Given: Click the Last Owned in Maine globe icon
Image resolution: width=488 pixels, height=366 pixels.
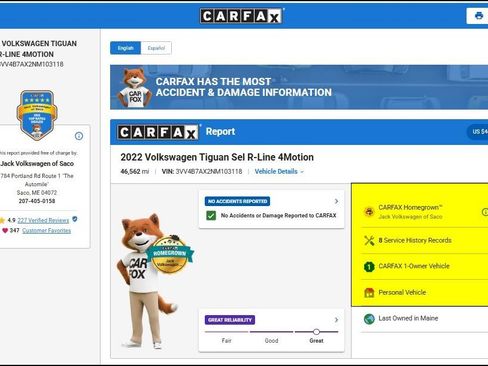Looking at the screenshot, I should pyautogui.click(x=369, y=319).
